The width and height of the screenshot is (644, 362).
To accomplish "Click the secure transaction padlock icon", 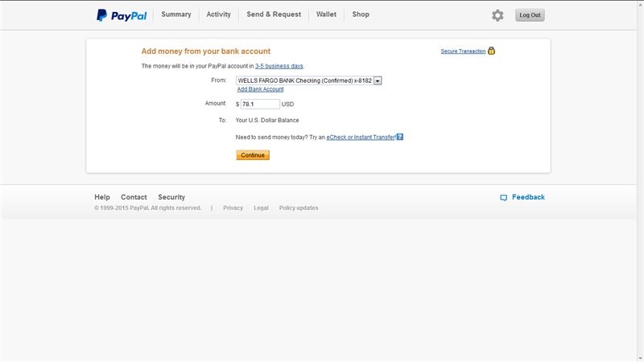I will point(492,51).
